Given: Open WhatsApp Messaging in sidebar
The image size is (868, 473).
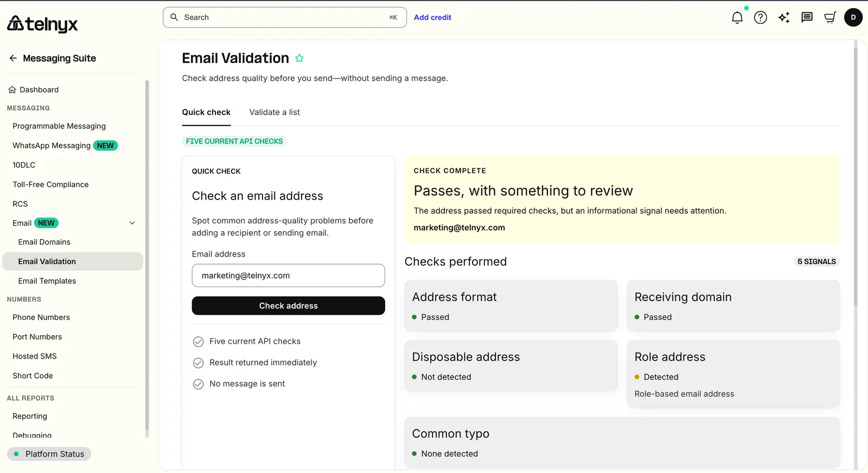Looking at the screenshot, I should (x=52, y=145).
